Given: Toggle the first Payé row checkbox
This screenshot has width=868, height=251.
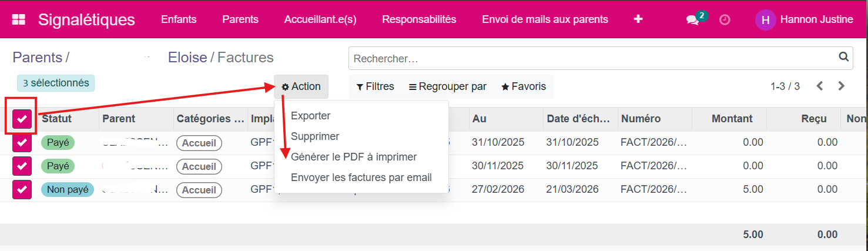Looking at the screenshot, I should pyautogui.click(x=22, y=143).
